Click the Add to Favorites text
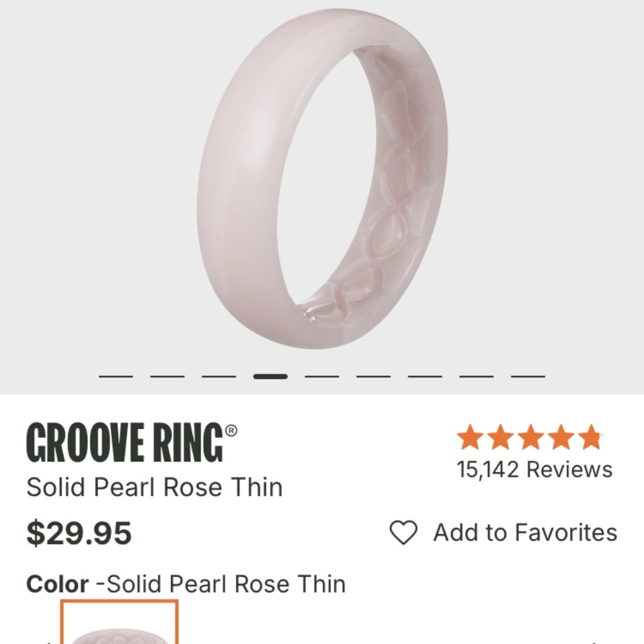The width and height of the screenshot is (644, 644). (525, 533)
